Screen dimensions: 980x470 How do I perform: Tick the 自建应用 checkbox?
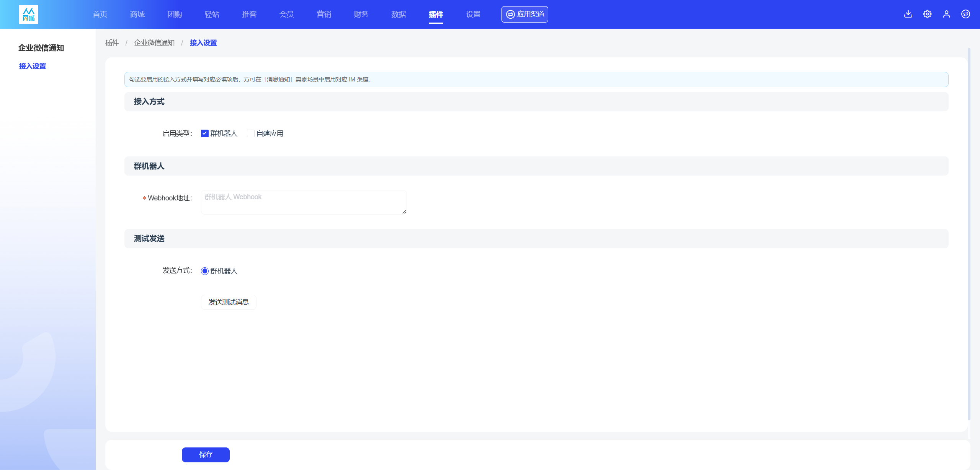pyautogui.click(x=251, y=133)
